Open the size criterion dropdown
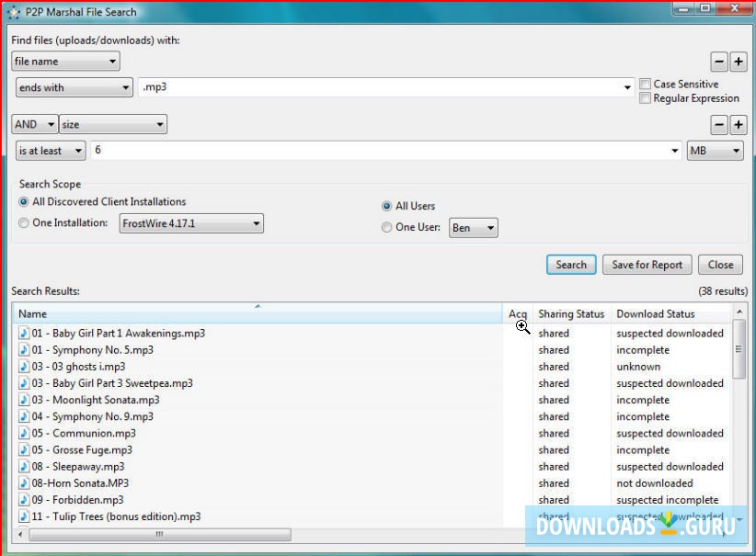The width and height of the screenshot is (756, 556). pos(113,124)
